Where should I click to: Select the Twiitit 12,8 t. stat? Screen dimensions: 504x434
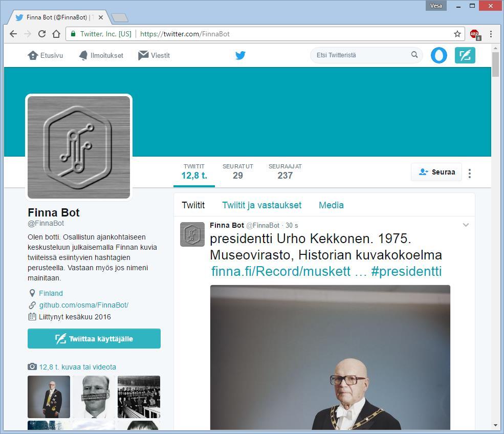[194, 171]
